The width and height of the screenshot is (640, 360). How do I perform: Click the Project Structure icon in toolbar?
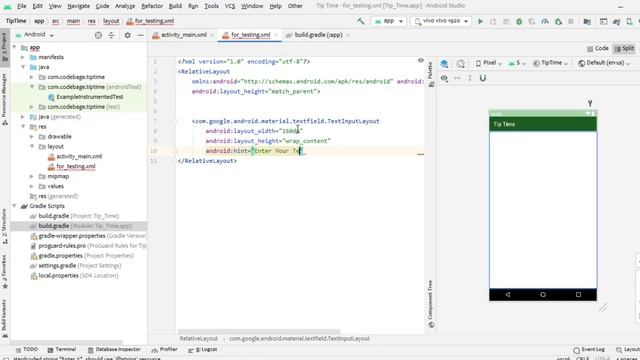(587, 21)
